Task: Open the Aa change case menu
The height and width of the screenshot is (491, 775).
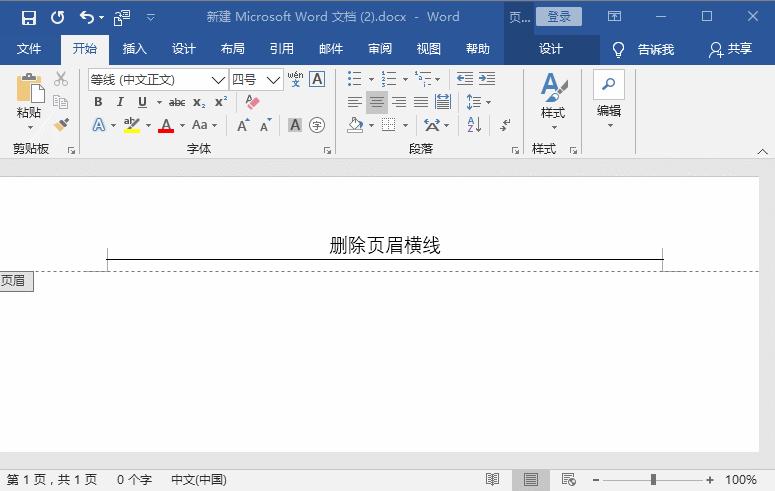Action: tap(204, 125)
